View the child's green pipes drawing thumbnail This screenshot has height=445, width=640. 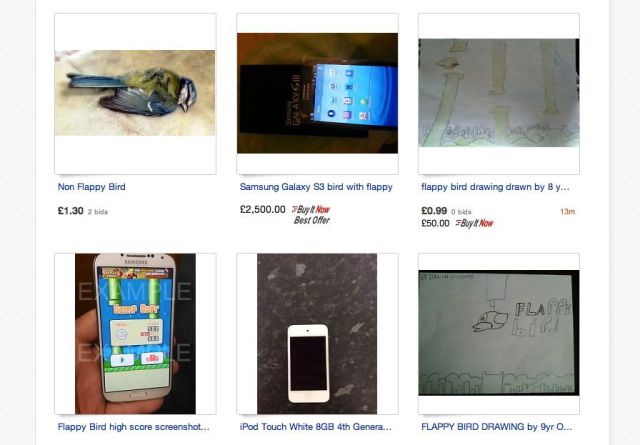(x=499, y=93)
